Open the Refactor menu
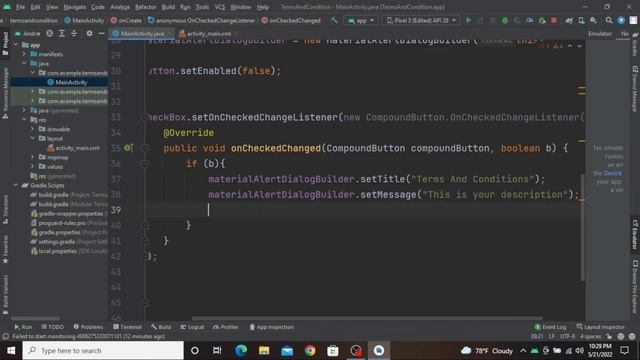Viewport: 640px width, 360px height. coord(146,7)
